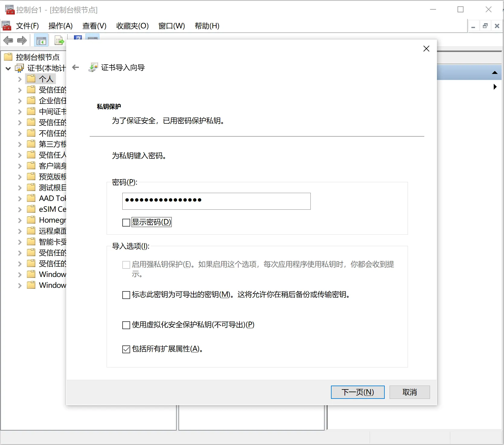Click the 取消 button

click(410, 392)
